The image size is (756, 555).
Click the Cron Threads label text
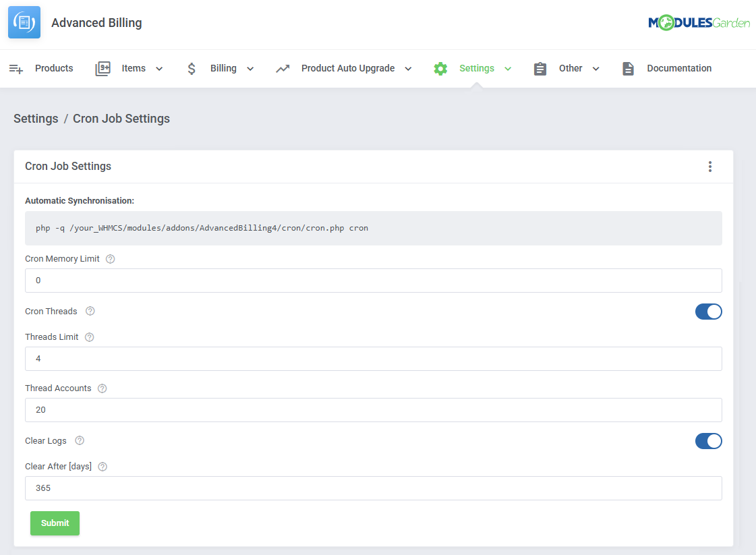[51, 312]
